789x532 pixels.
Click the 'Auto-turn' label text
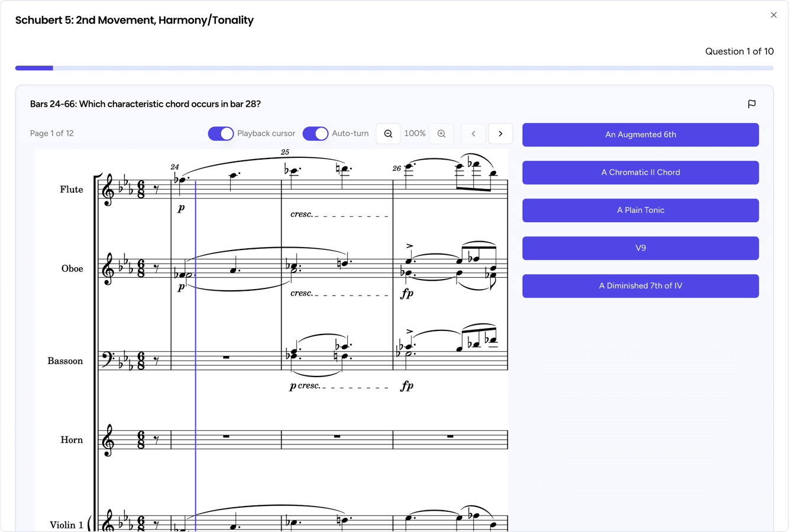350,134
